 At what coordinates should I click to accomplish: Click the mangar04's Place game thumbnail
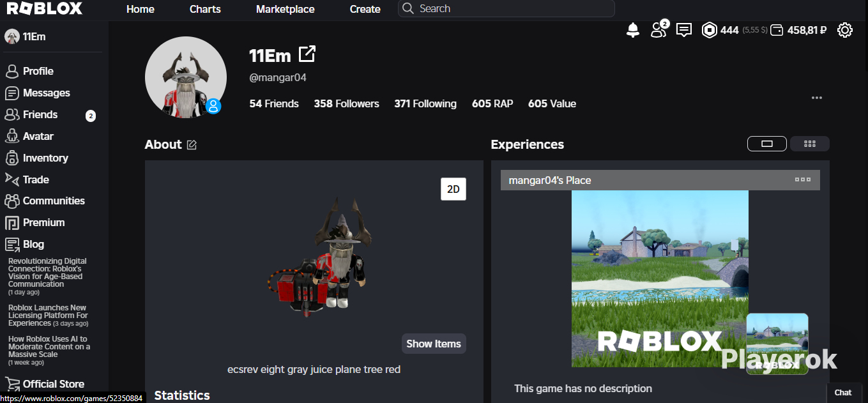click(660, 278)
